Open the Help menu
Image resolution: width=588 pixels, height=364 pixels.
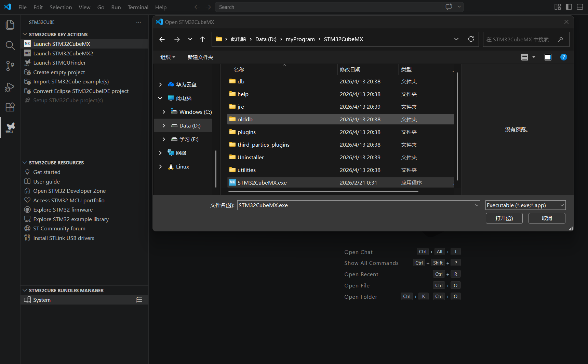(x=161, y=7)
